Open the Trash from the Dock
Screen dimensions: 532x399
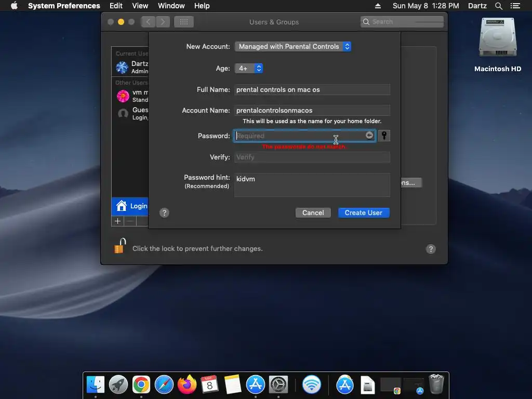tap(436, 384)
